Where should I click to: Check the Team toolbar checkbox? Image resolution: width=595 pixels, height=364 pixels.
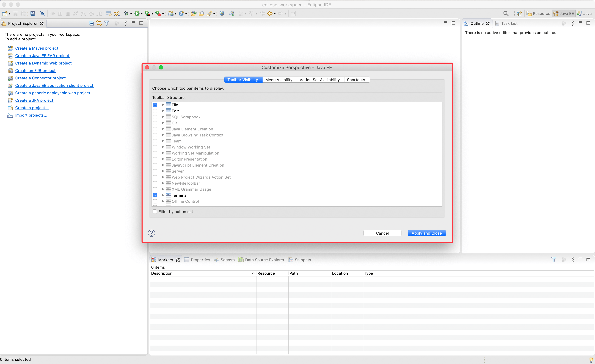pyautogui.click(x=155, y=141)
